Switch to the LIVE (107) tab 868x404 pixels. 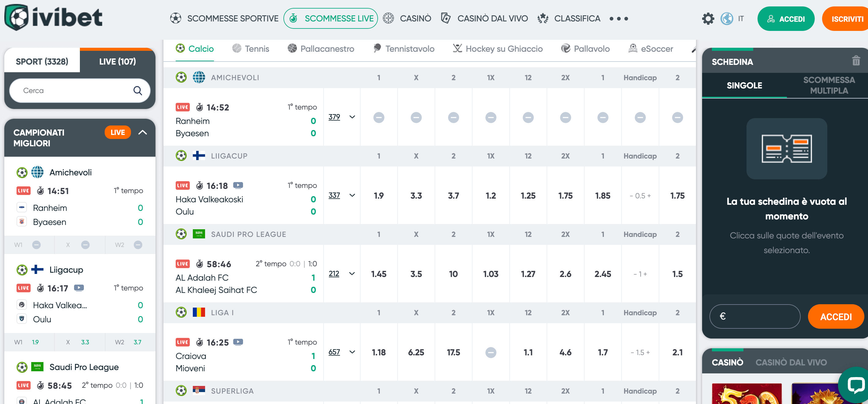coord(117,61)
